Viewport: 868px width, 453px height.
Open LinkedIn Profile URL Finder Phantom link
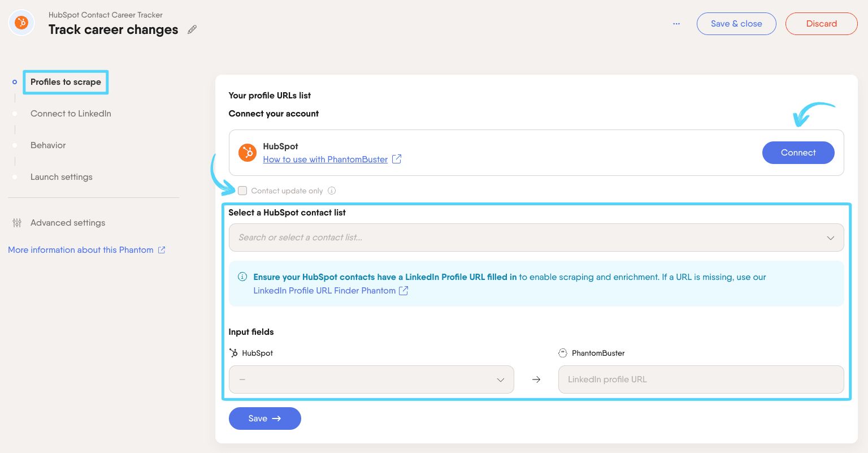point(324,291)
